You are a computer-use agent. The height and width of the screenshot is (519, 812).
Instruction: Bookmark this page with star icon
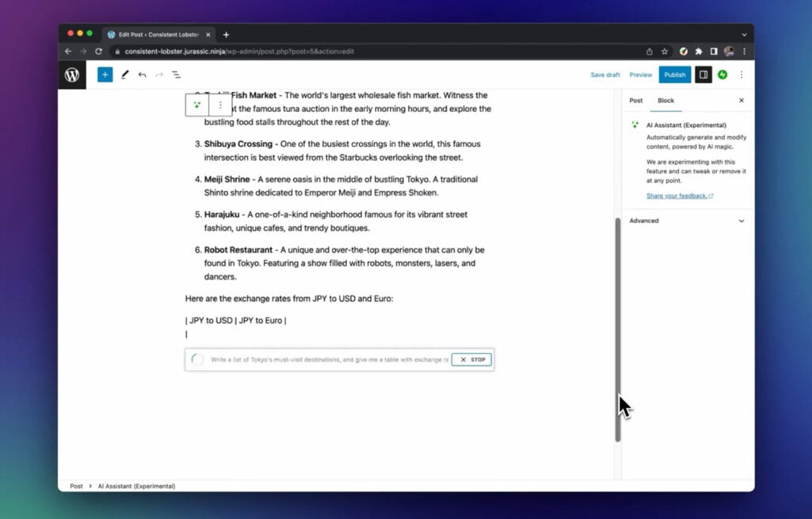click(665, 52)
